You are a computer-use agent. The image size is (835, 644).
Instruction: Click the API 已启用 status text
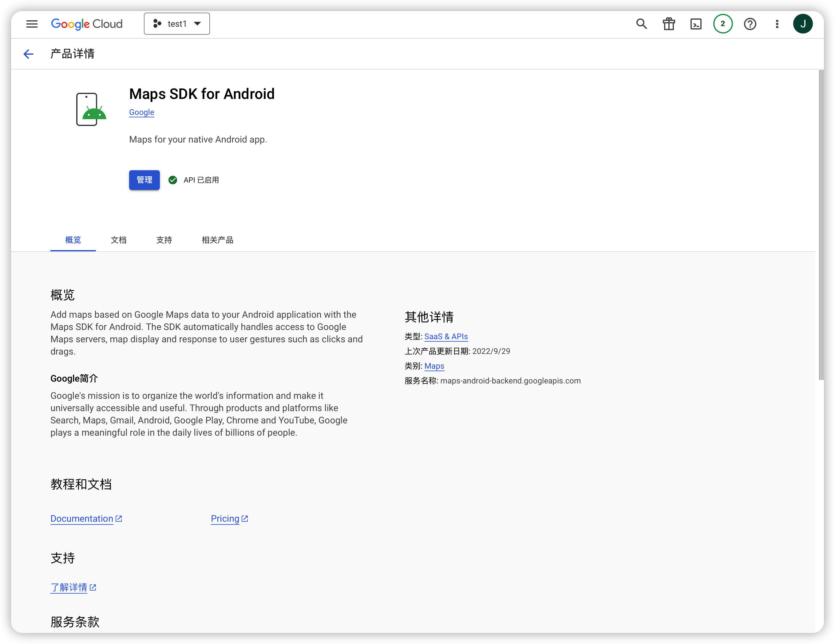[x=201, y=180]
